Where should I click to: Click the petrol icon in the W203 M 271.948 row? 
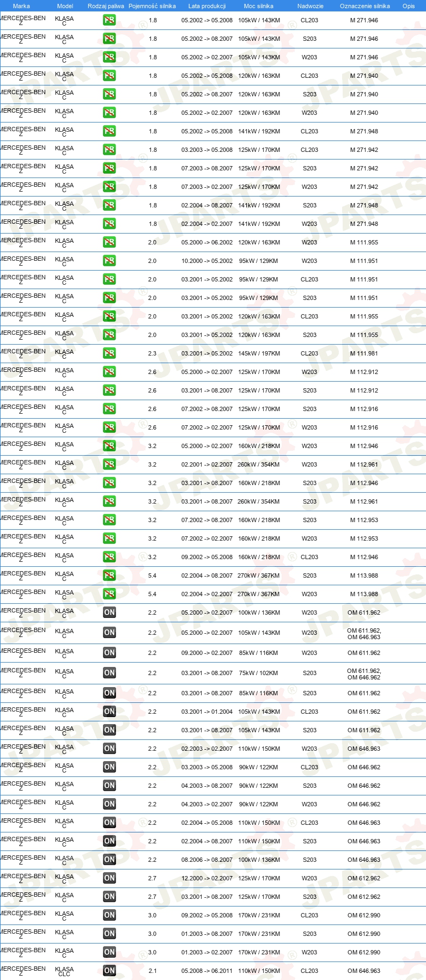109,224
